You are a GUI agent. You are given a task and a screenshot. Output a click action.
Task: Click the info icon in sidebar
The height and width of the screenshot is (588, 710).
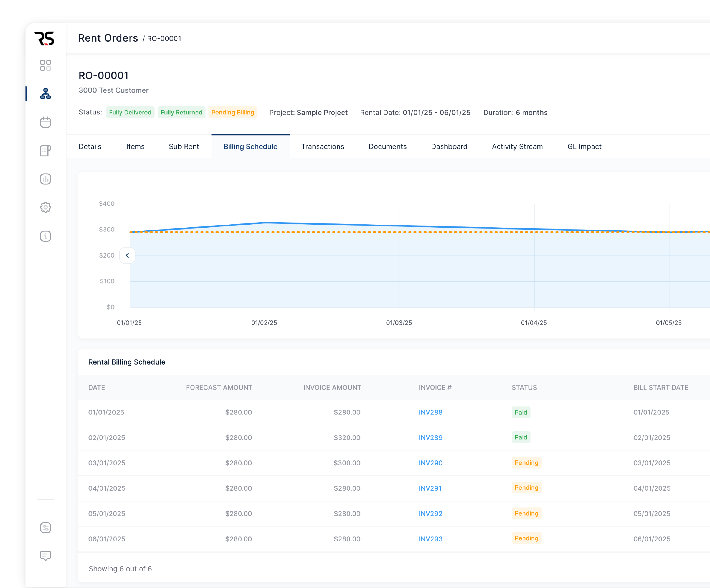click(46, 236)
